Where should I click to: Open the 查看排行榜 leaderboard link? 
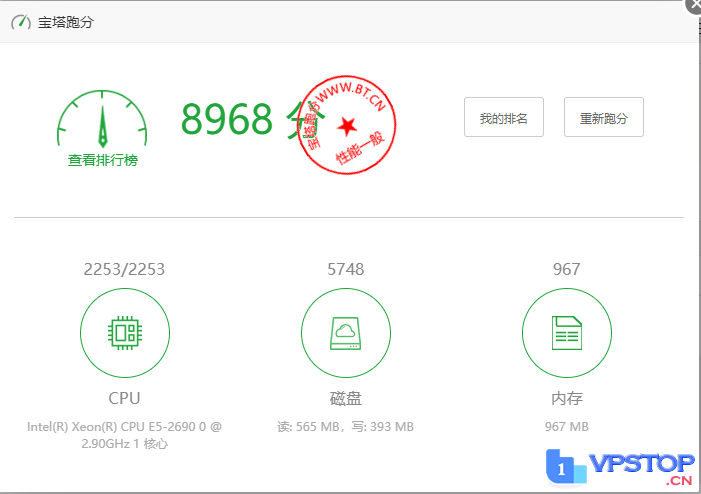point(103,160)
